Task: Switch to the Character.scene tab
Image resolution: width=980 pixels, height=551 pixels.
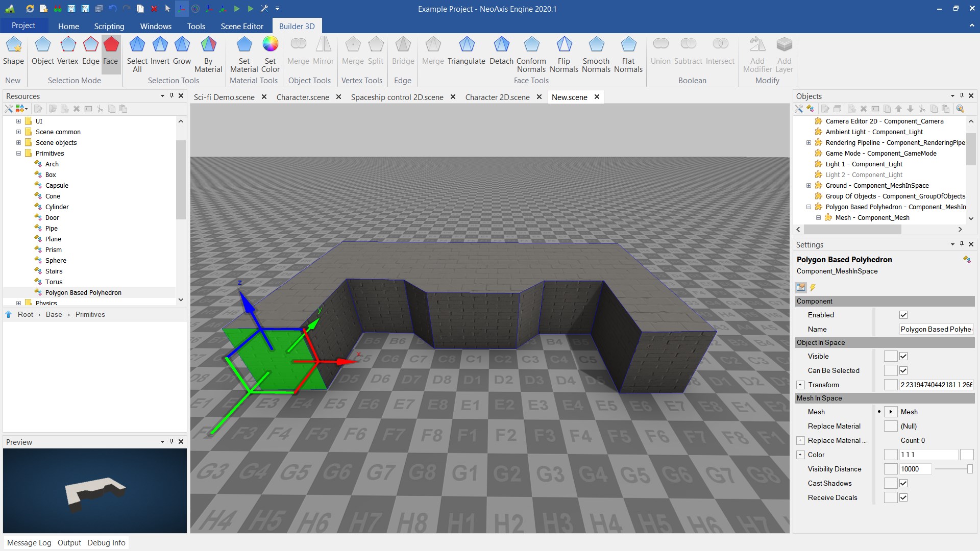Action: pos(303,97)
